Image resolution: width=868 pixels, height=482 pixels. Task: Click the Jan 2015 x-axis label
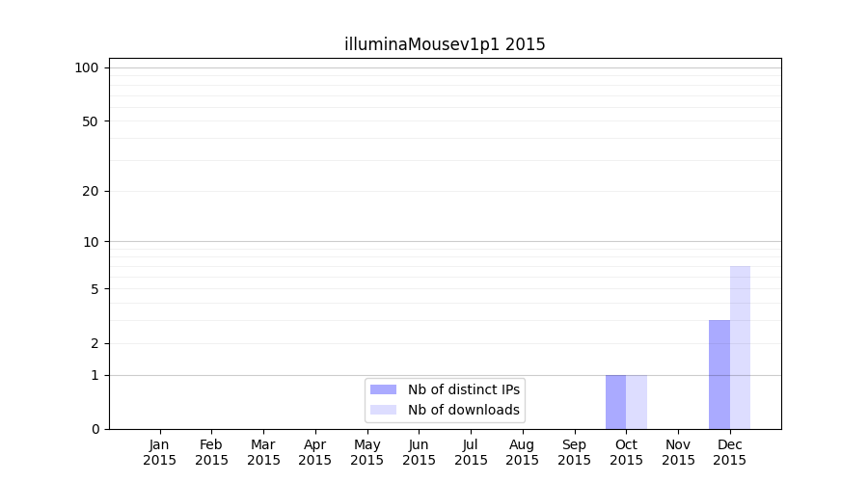160,452
